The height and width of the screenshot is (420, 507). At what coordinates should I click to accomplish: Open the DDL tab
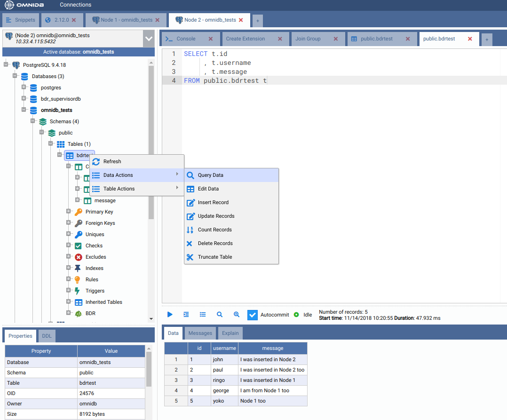click(48, 336)
